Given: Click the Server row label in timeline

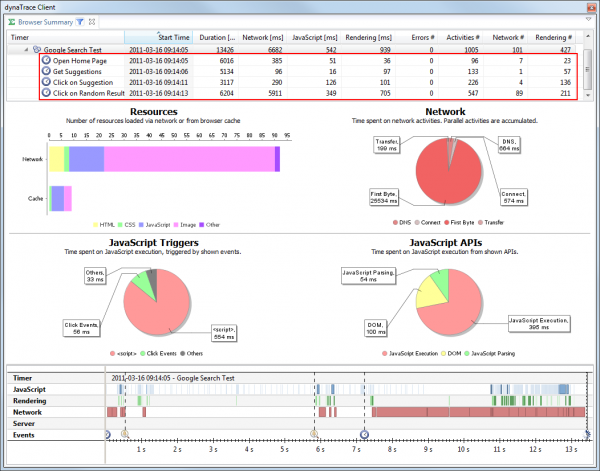Looking at the screenshot, I should pos(24,424).
